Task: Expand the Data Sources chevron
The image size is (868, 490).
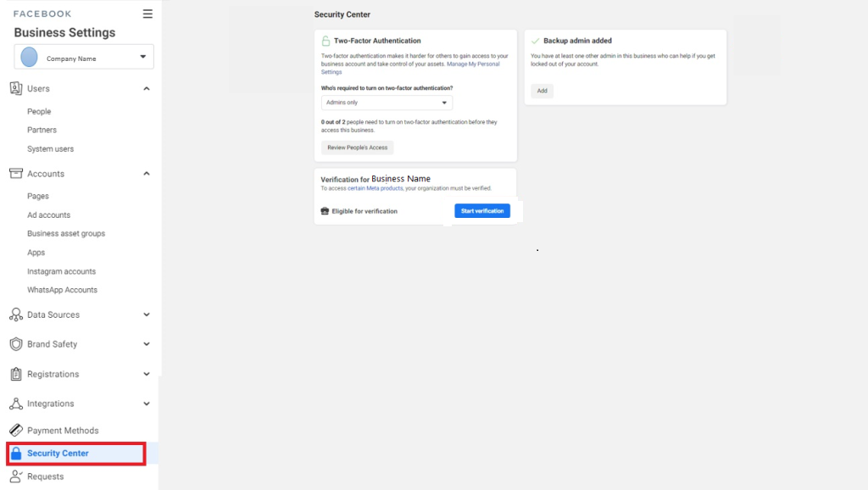Action: coord(146,315)
